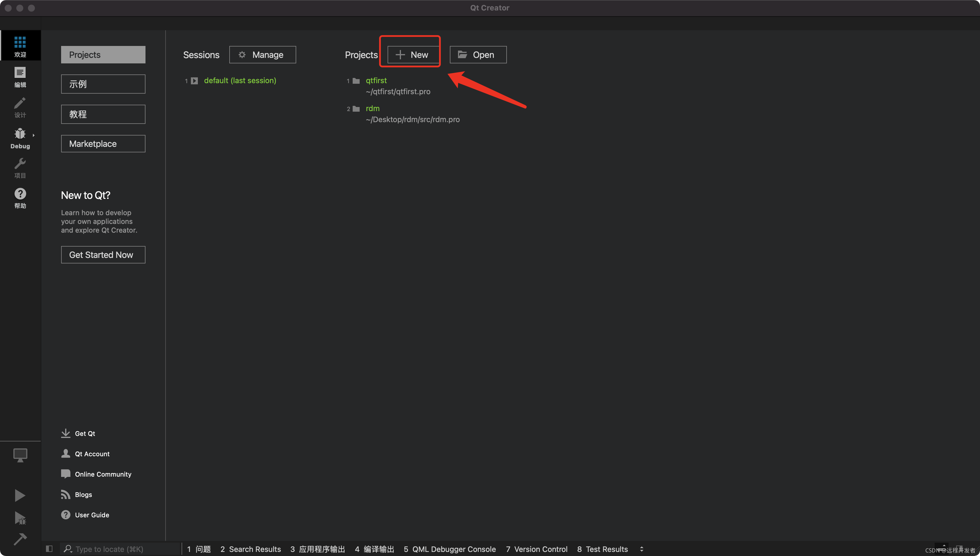
Task: Open the Blogs link
Action: pyautogui.click(x=83, y=495)
